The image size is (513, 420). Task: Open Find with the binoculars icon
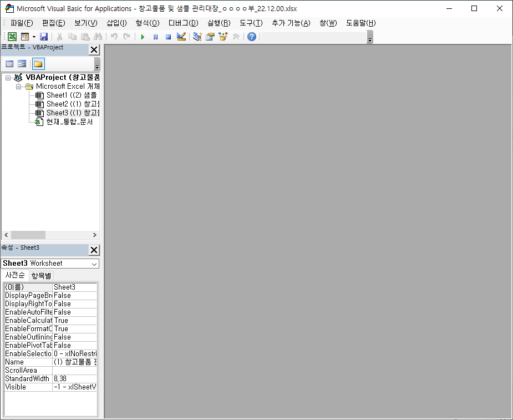click(98, 37)
